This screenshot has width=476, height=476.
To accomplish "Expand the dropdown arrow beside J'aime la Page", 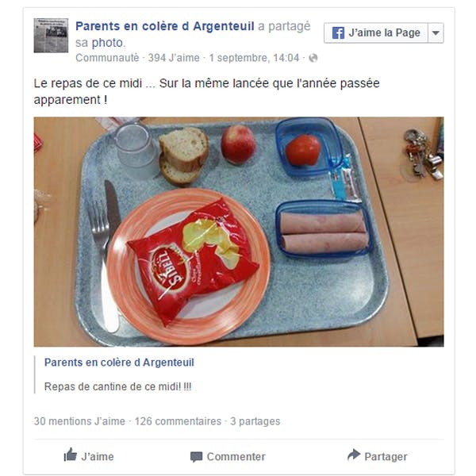I will point(436,33).
